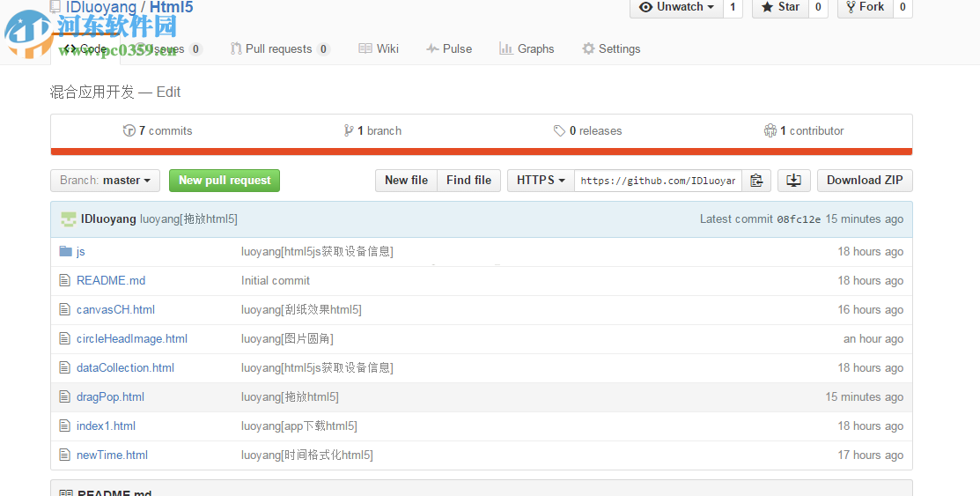Click the Find file button
Viewport: 980px width, 496px height.
[468, 180]
